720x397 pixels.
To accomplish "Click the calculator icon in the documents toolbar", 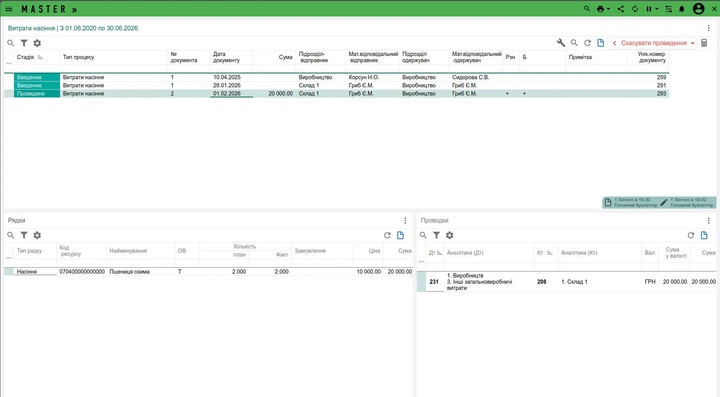I will click(x=704, y=43).
